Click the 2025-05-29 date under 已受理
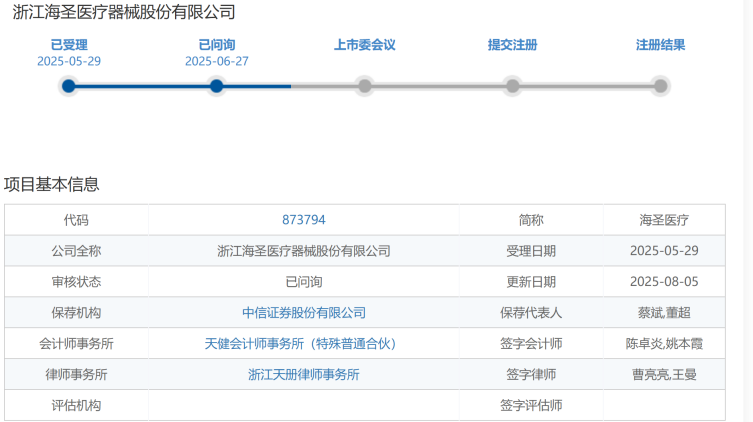Viewport: 753px width, 422px height. pos(69,61)
